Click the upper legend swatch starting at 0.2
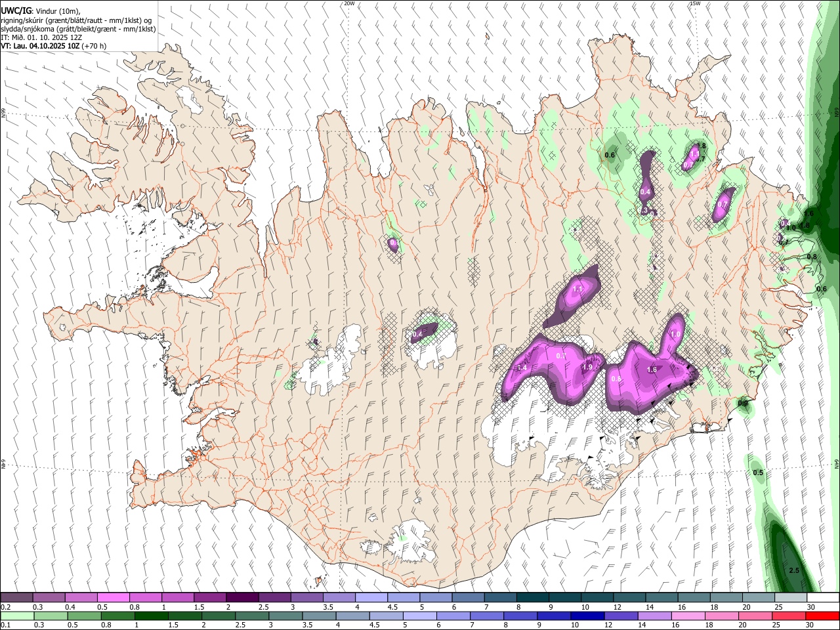 [17, 597]
